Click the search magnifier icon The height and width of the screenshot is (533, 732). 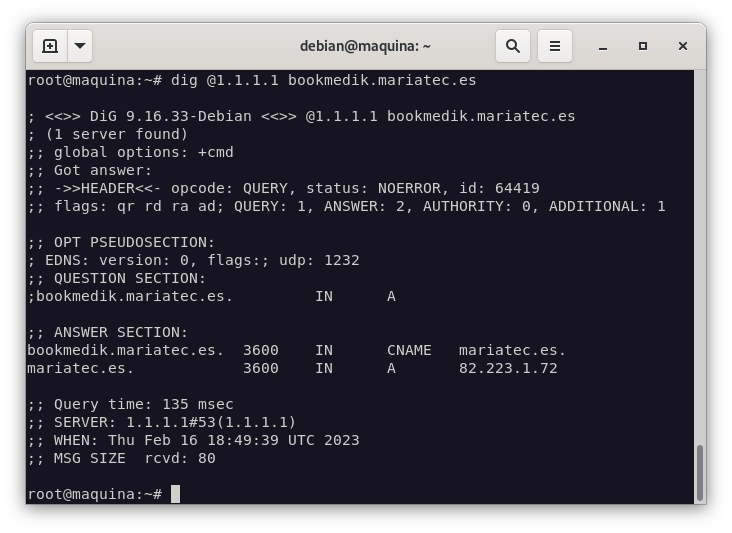pos(513,46)
